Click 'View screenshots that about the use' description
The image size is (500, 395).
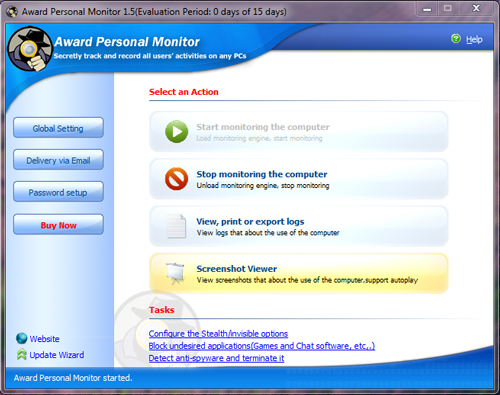307,280
